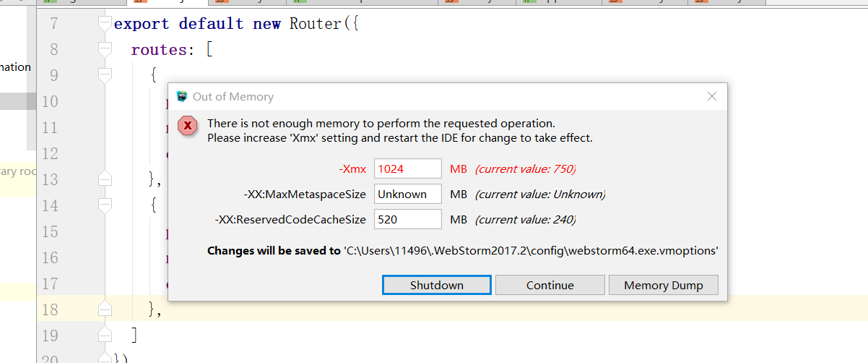Click the '(current value: 240)' text
Viewport: 868px width, 363px height.
pyautogui.click(x=525, y=220)
